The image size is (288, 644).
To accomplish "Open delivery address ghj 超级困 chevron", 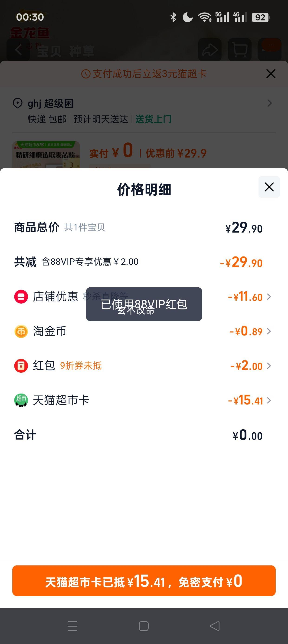I will [269, 103].
